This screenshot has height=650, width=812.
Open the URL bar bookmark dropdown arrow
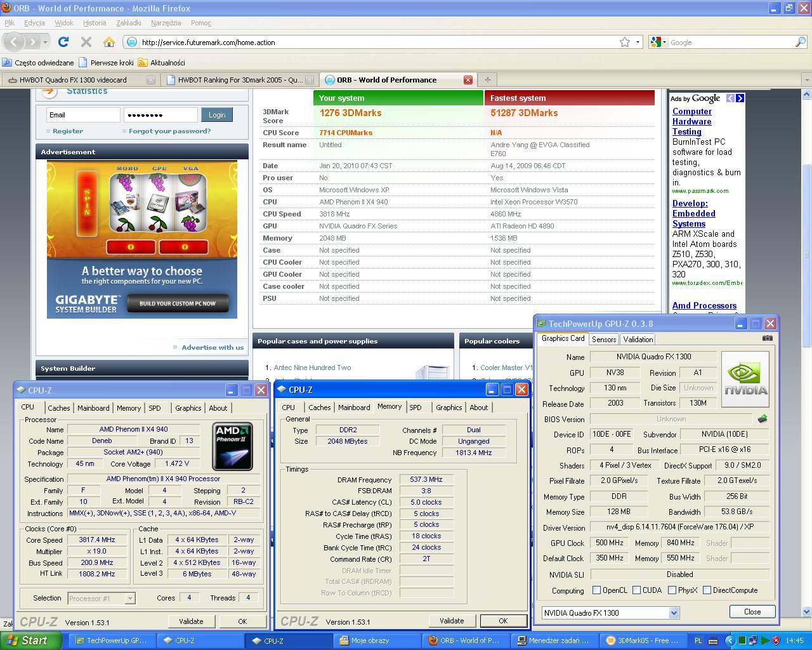(638, 42)
